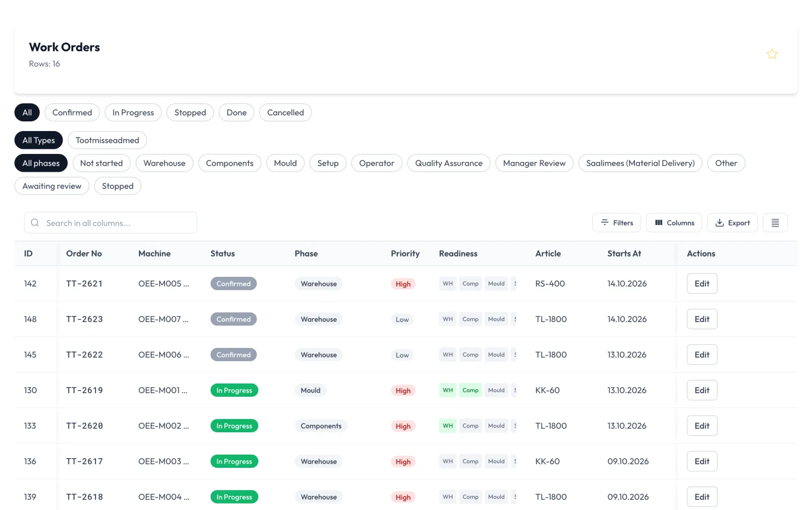
Task: Select the Tootmisseadmed type chip
Action: pos(107,140)
